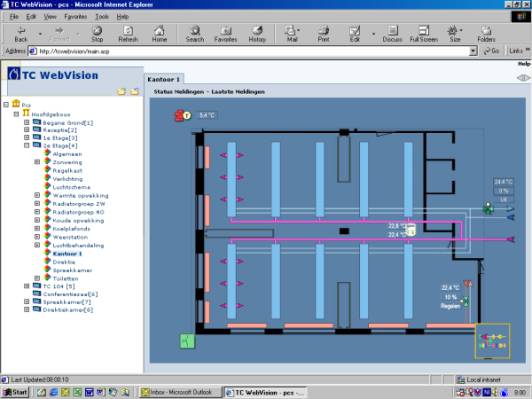The width and height of the screenshot is (532, 399).
Task: Click the first folder icon in TC WebVision header
Action: click(121, 91)
